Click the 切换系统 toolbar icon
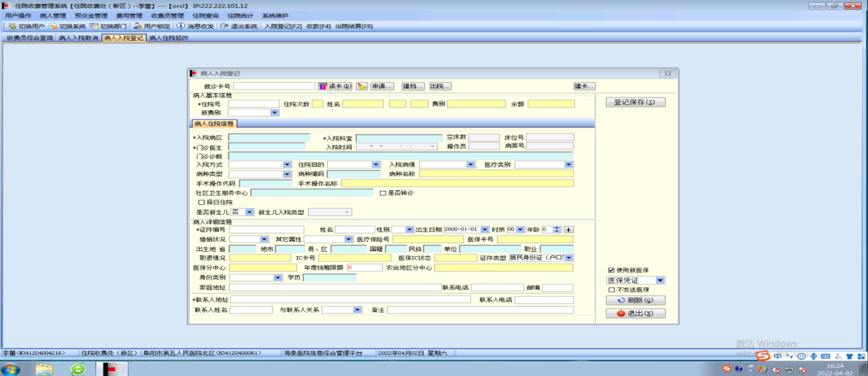This screenshot has width=868, height=376. pyautogui.click(x=54, y=26)
